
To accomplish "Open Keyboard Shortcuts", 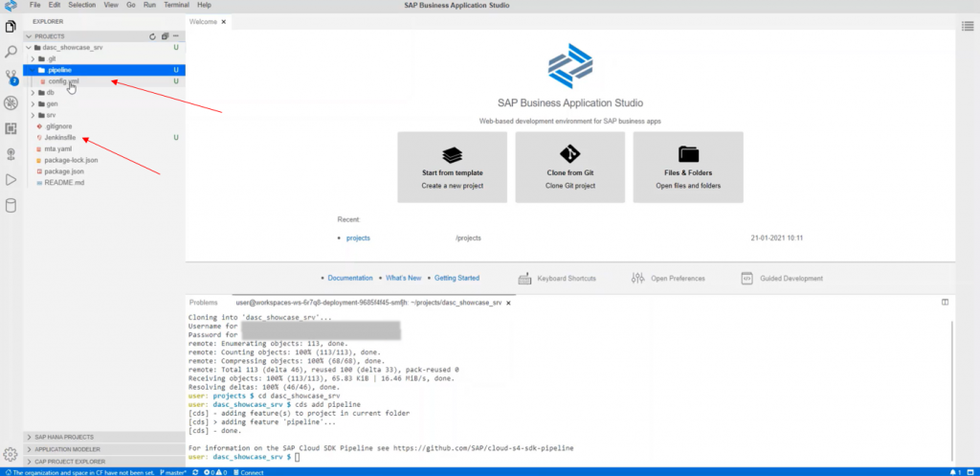I will 558,279.
